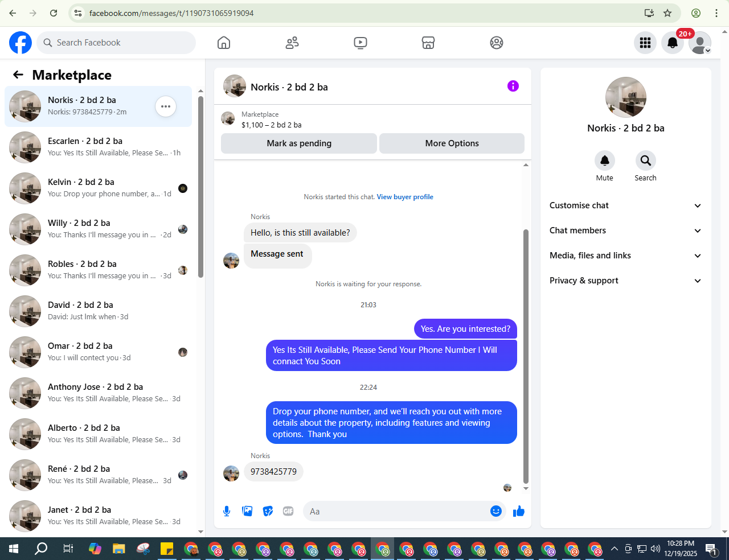
Task: Open the Chrome three-dot menu
Action: click(x=716, y=13)
